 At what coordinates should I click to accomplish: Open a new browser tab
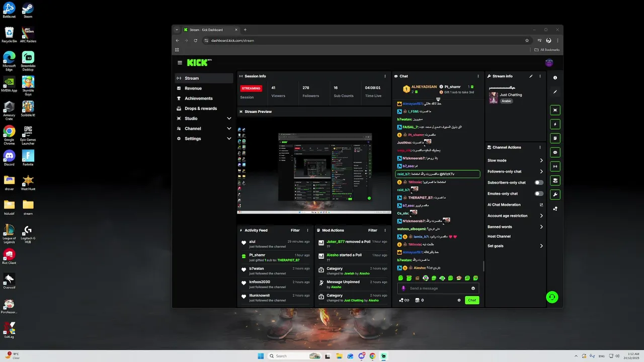(x=245, y=30)
